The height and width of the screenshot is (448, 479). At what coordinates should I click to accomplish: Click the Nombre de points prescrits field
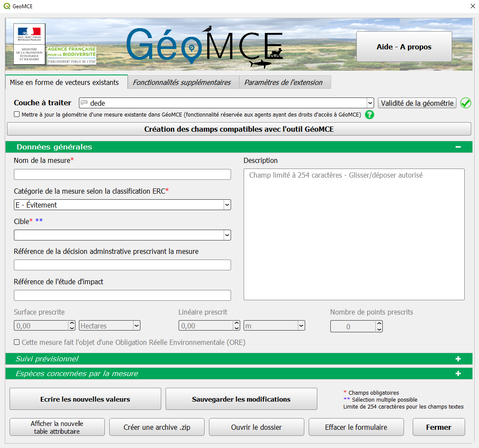pyautogui.click(x=353, y=326)
